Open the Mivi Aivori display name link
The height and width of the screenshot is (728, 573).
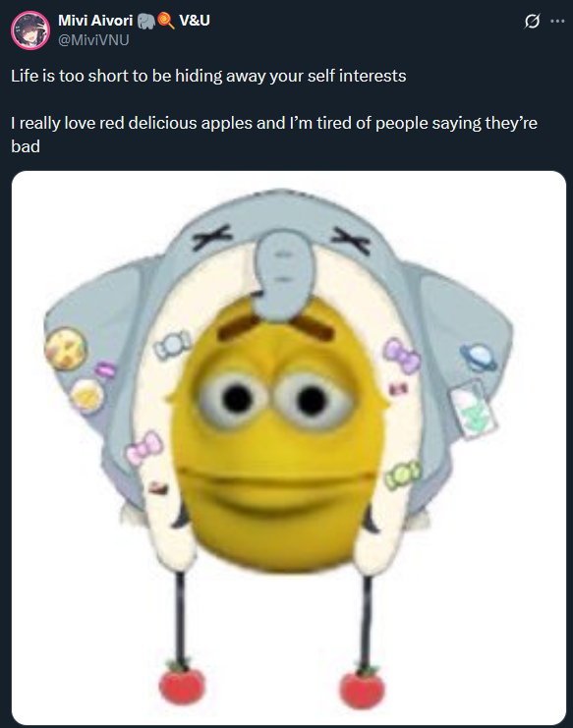point(95,21)
